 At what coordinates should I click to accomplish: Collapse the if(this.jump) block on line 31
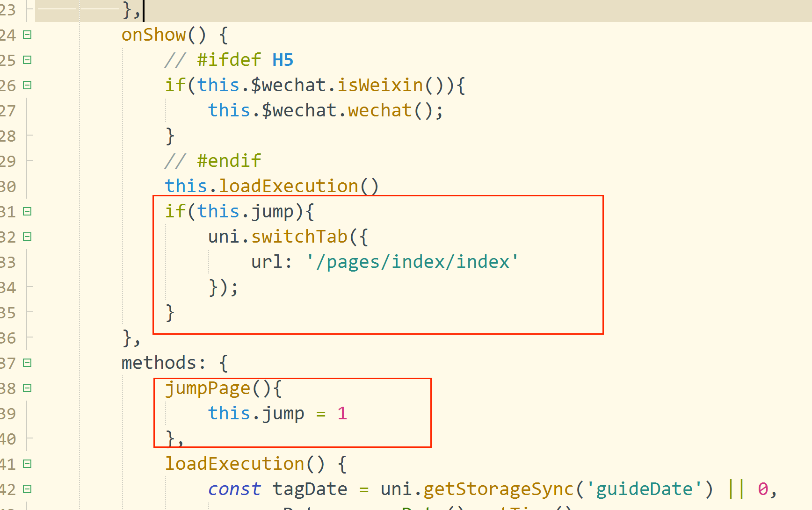27,211
